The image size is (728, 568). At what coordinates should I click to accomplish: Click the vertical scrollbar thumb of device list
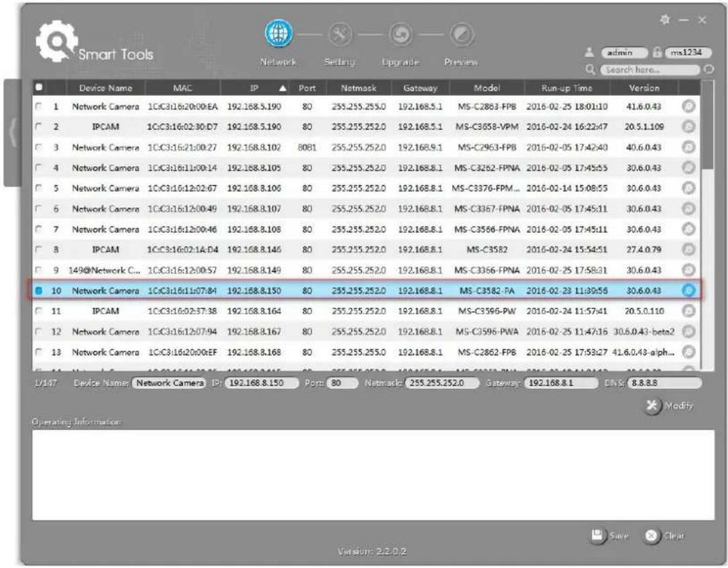pos(707,124)
